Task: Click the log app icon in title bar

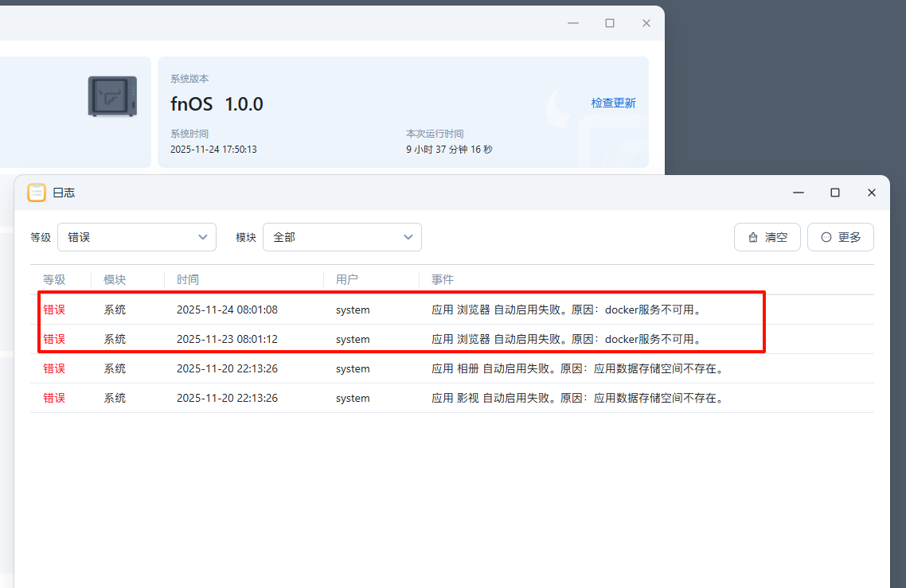Action: pos(37,193)
